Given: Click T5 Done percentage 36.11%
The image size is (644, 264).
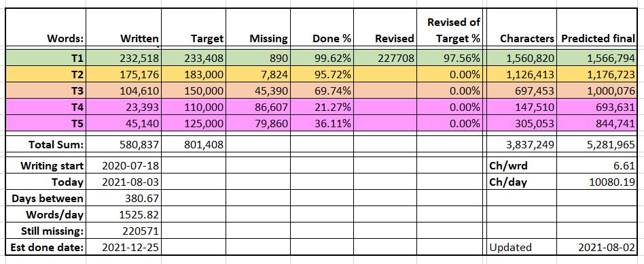Looking at the screenshot, I should pyautogui.click(x=321, y=123).
